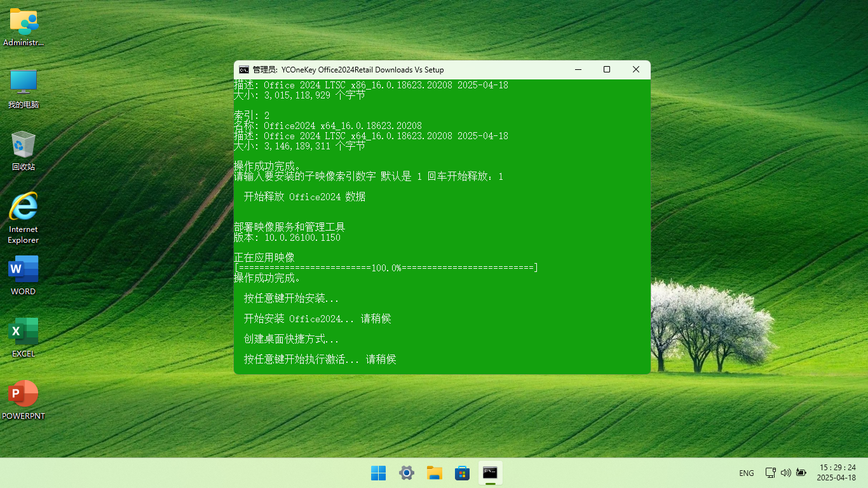Launch Internet Explorer desktop shortcut
Screen dimensions: 868x488
[x=24, y=218]
